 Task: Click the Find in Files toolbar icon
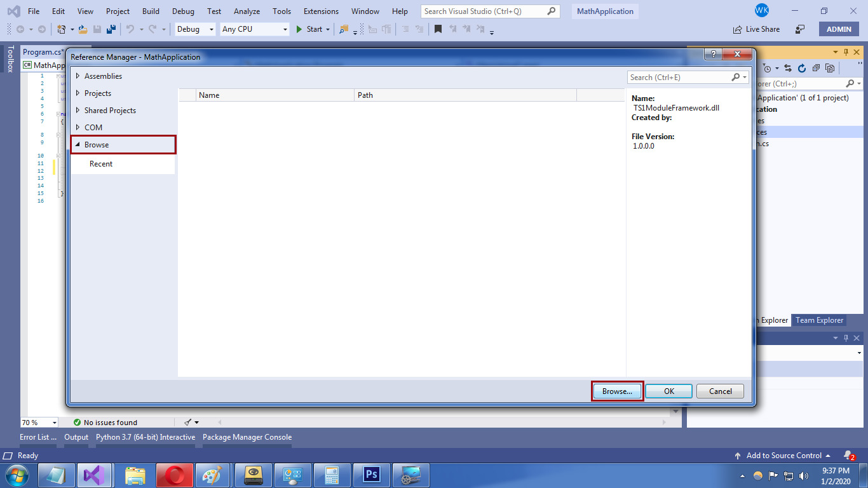click(344, 29)
